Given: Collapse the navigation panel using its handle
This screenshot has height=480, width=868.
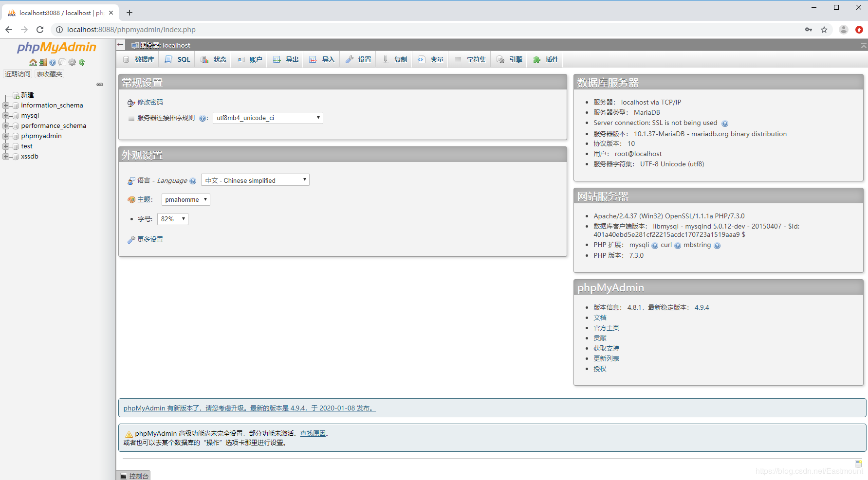Looking at the screenshot, I should [100, 84].
